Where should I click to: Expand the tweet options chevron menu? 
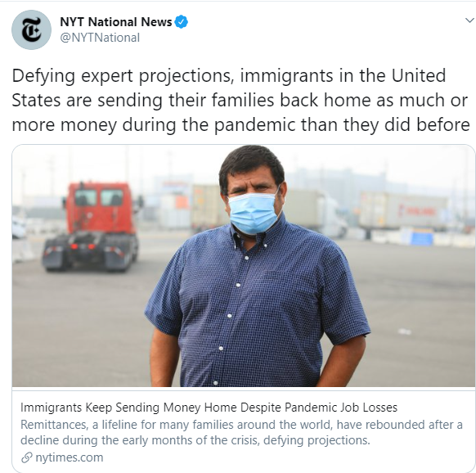click(469, 20)
